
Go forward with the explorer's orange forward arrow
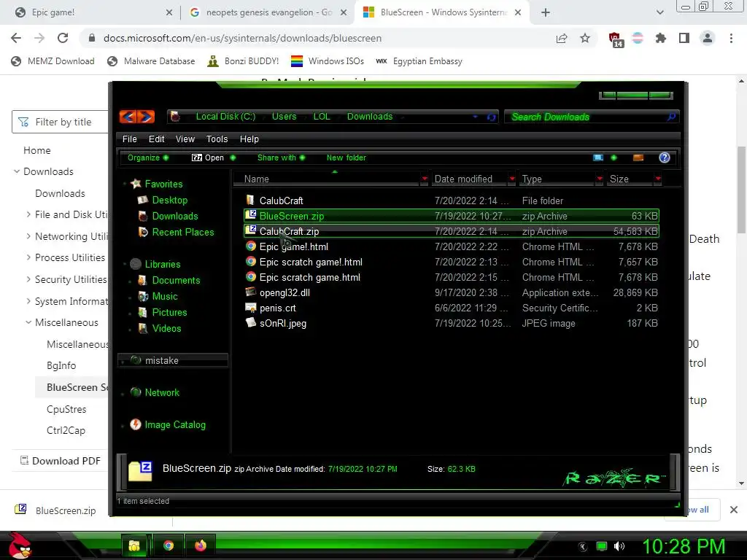(x=146, y=116)
